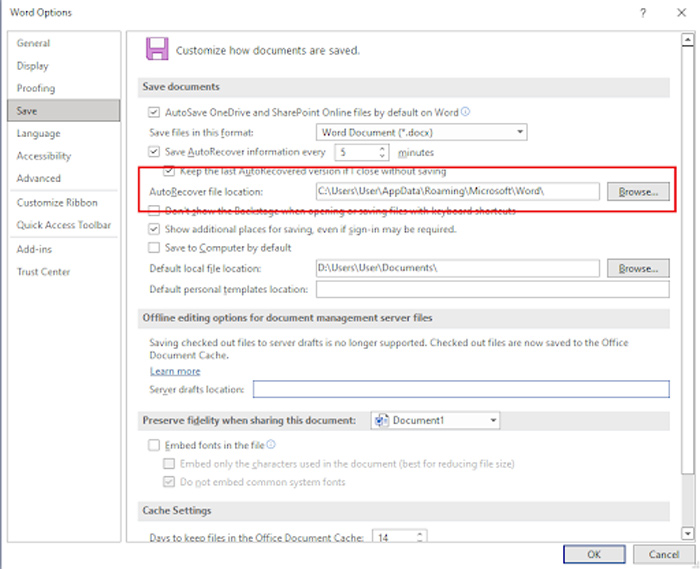Screen dimensions: 700x569
Task: Click the Document1 document icon
Action: (381, 421)
